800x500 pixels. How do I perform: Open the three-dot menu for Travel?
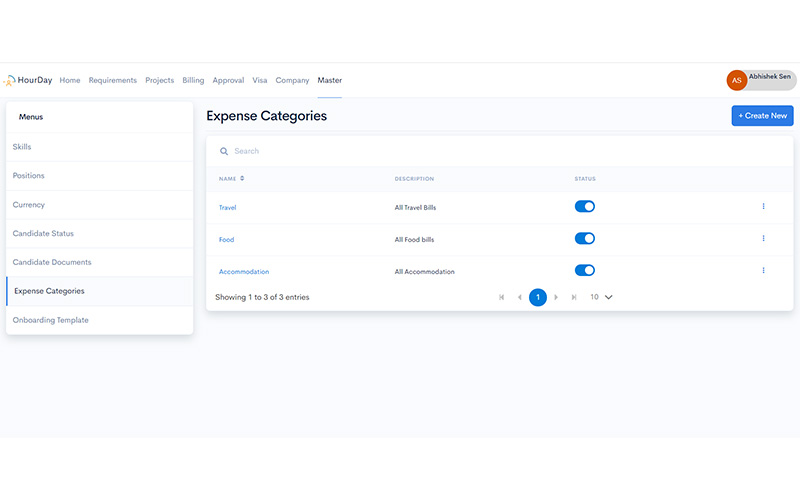(763, 207)
